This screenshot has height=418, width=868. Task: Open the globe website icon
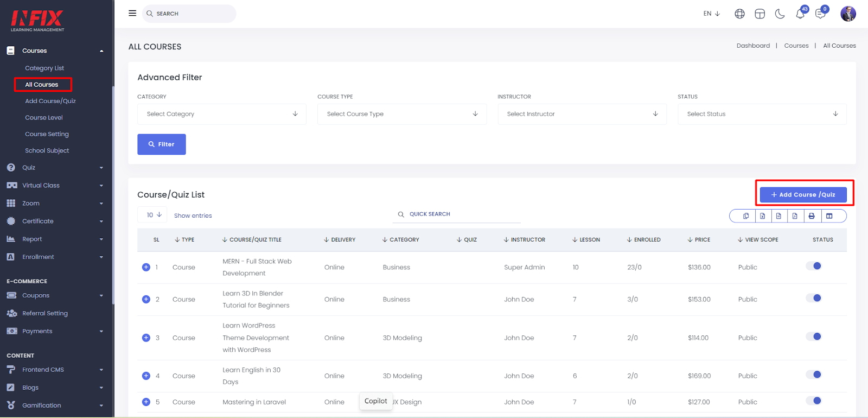[739, 14]
